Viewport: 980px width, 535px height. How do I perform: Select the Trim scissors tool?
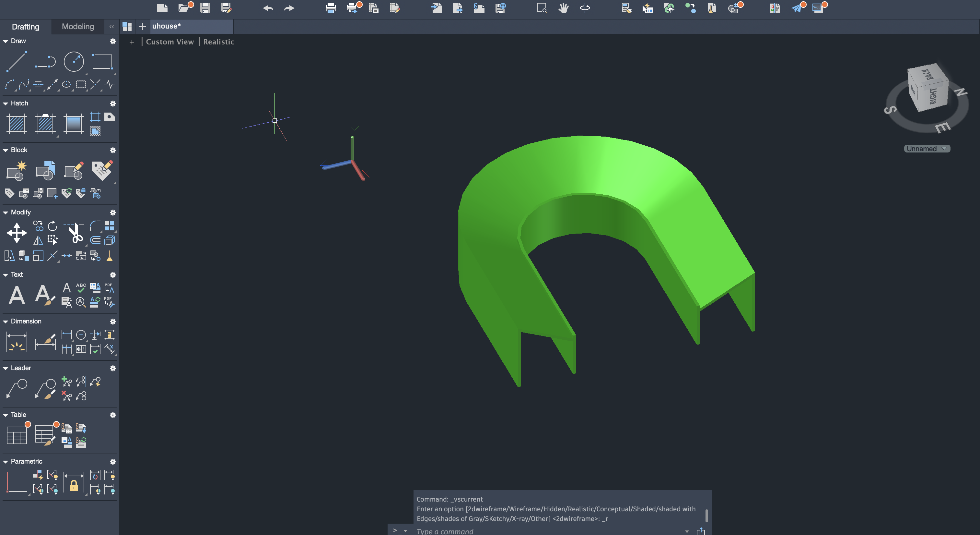[x=75, y=233]
